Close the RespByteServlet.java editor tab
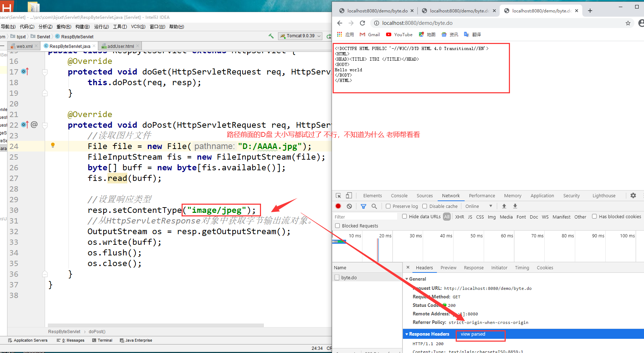The width and height of the screenshot is (644, 353). pyautogui.click(x=94, y=46)
